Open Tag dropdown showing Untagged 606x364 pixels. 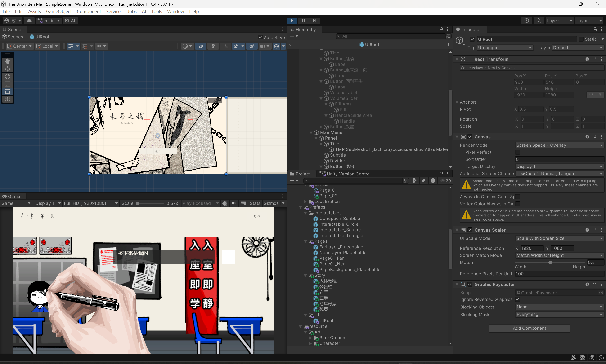(x=505, y=48)
